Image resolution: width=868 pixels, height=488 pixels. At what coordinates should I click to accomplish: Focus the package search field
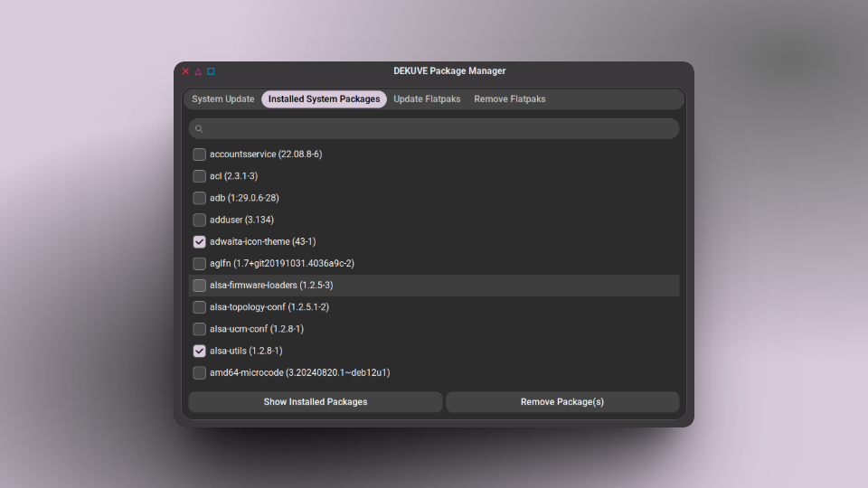433,129
